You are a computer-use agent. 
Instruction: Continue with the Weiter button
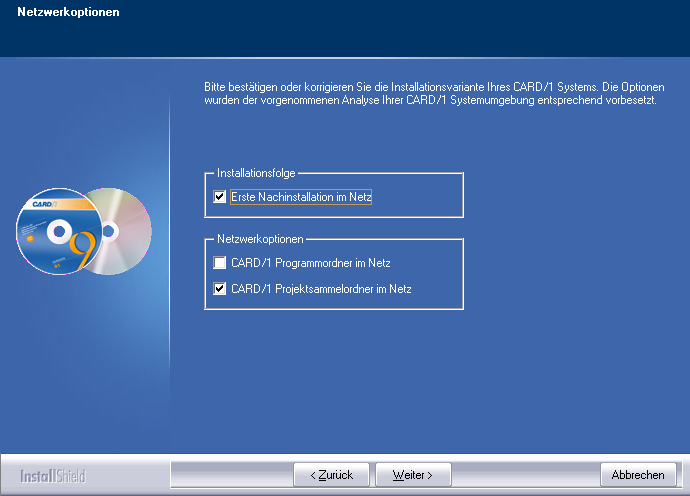[413, 475]
